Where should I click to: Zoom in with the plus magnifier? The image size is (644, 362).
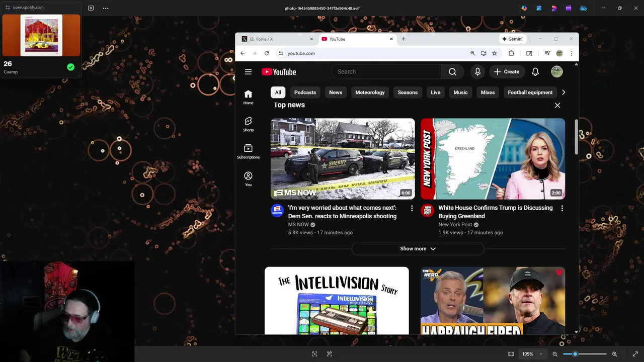click(614, 354)
